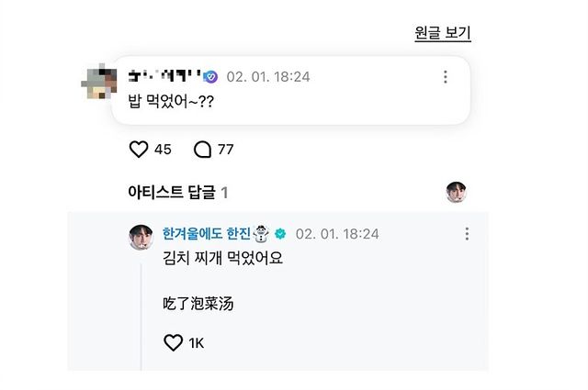The image size is (588, 390).
Task: Click the purple badge beside the commenter name
Action: [210, 77]
